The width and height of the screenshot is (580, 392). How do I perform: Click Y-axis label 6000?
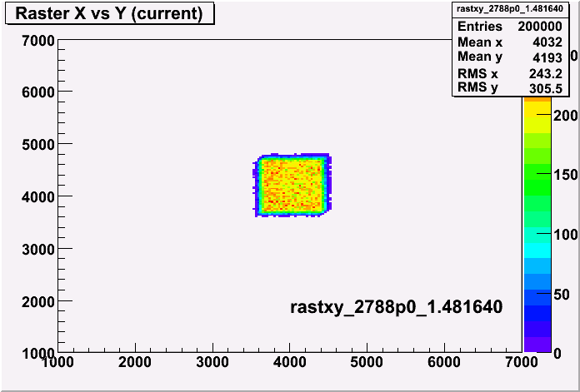tap(38, 92)
